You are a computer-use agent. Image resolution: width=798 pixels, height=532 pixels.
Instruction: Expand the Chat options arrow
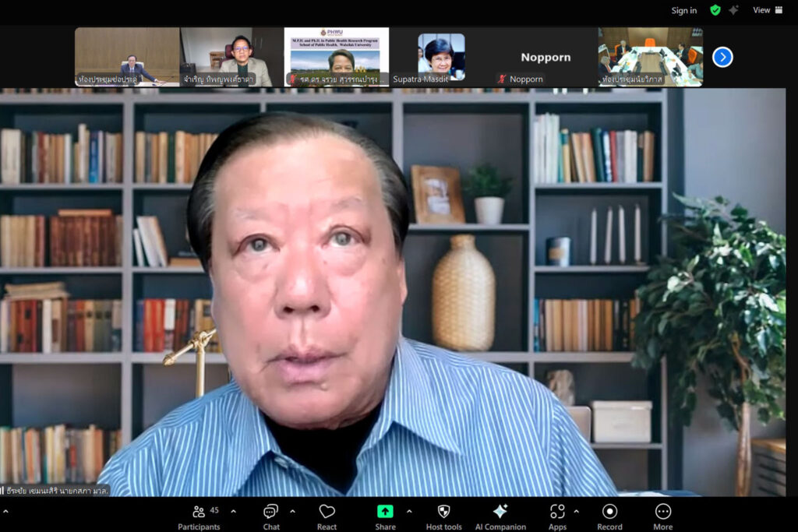pos(292,512)
